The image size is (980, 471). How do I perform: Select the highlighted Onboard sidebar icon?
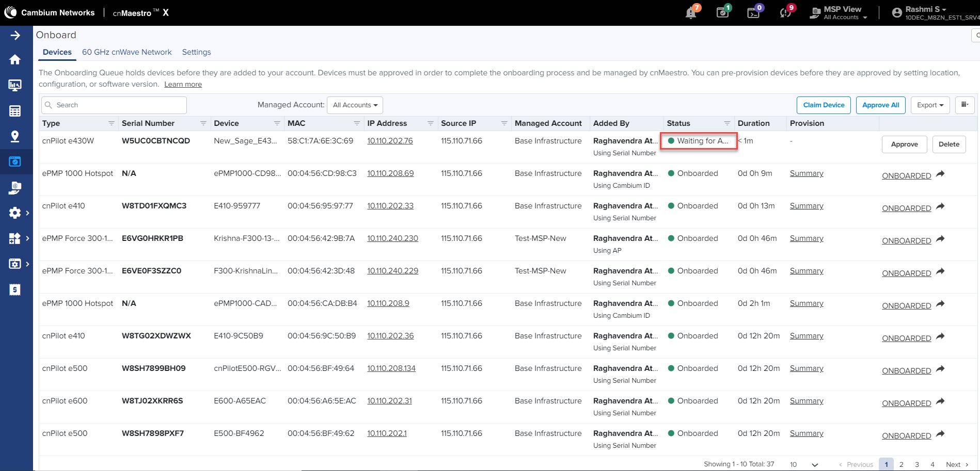15,162
